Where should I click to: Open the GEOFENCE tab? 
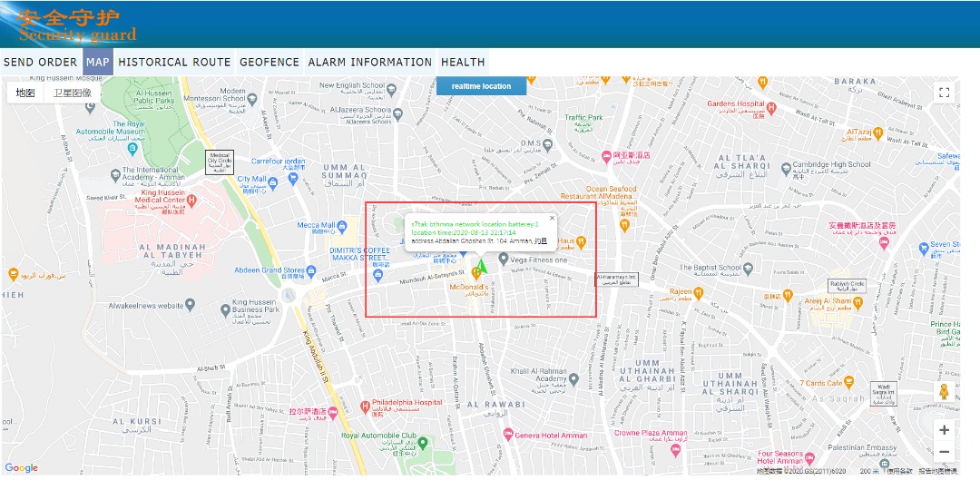pos(269,62)
